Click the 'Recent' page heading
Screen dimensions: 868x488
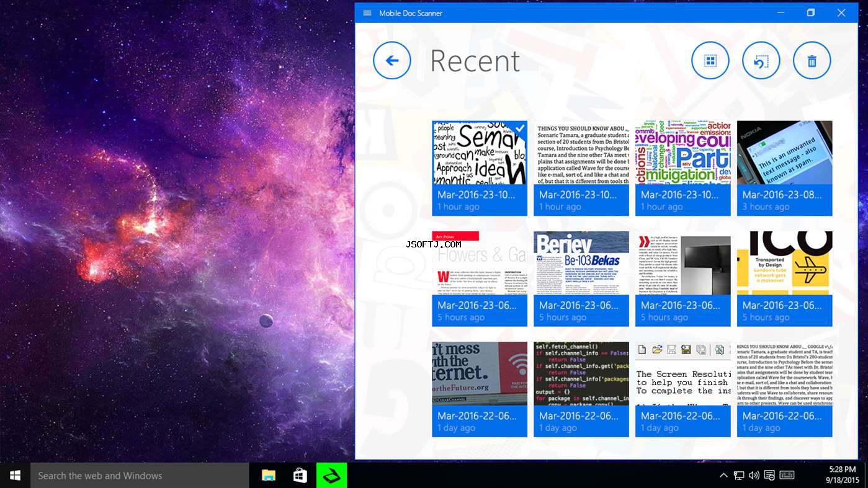[x=475, y=61]
